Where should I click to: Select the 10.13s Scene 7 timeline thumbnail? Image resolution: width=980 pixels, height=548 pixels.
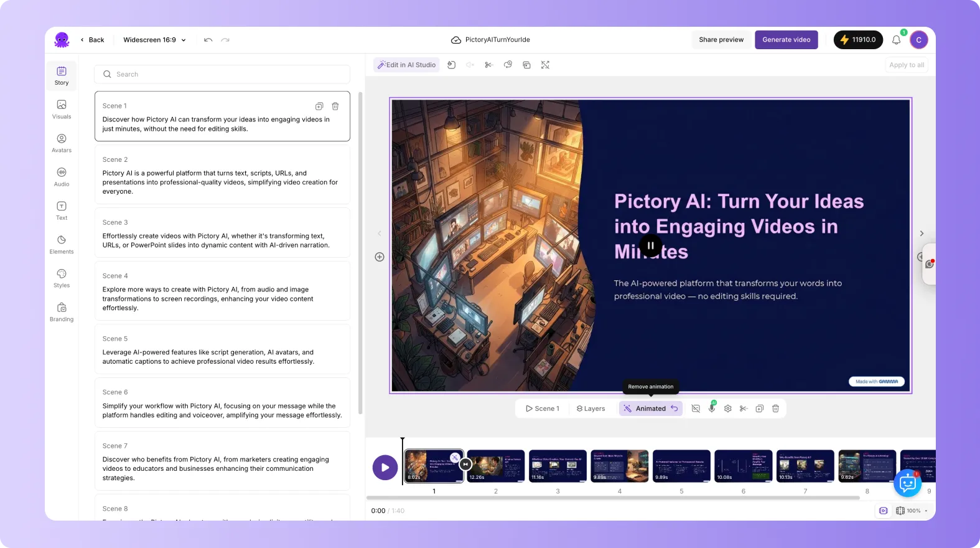point(805,466)
